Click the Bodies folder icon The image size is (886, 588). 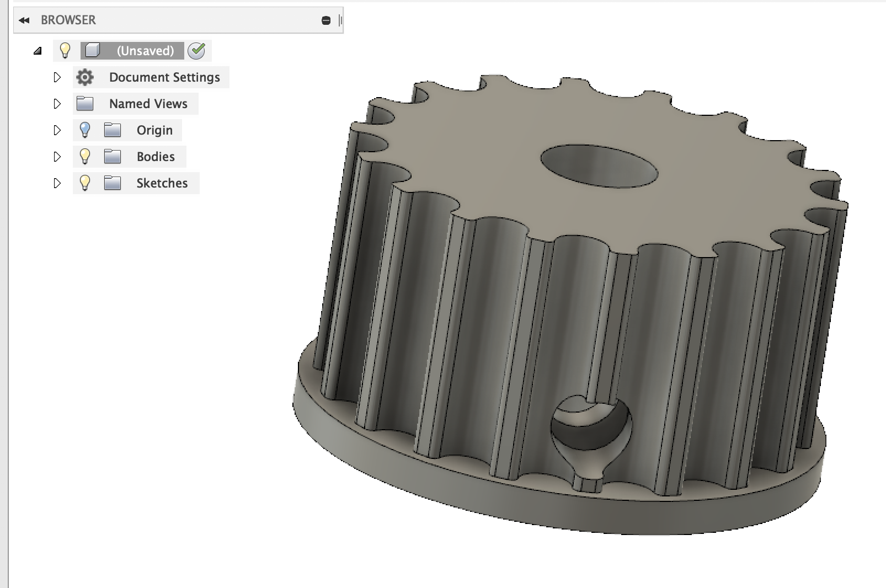[113, 156]
